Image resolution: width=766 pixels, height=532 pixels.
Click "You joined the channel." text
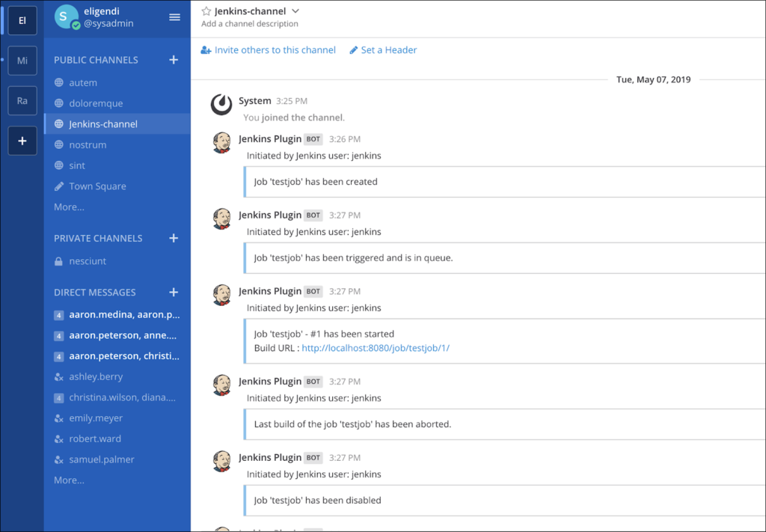point(294,117)
